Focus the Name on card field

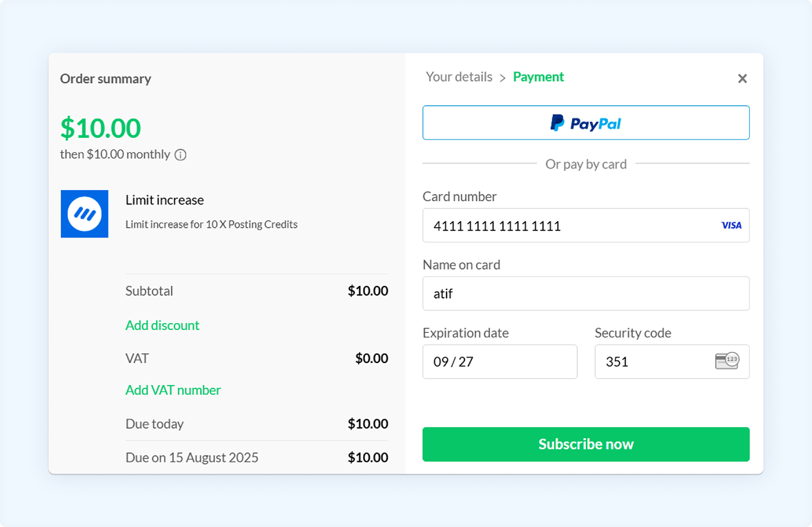tap(586, 293)
